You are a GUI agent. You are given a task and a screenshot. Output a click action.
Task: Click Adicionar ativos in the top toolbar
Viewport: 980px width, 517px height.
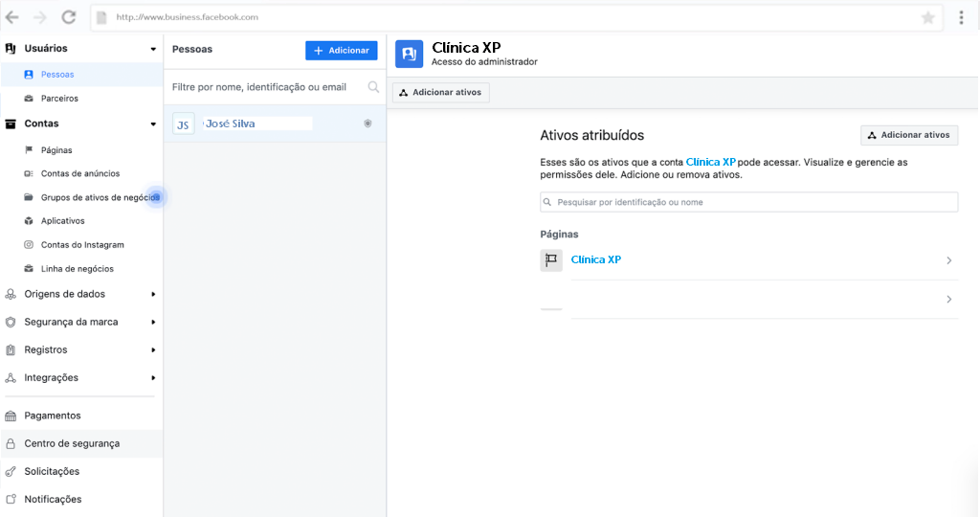(x=441, y=93)
